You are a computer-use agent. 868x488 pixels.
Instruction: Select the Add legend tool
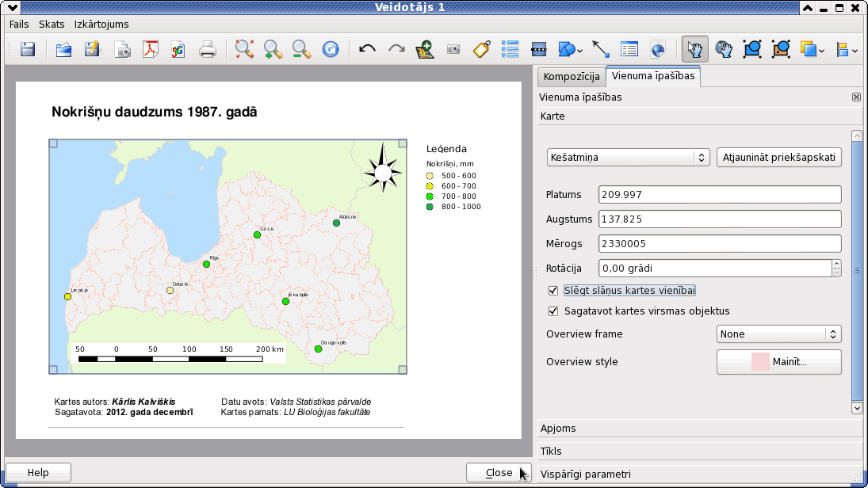point(510,49)
